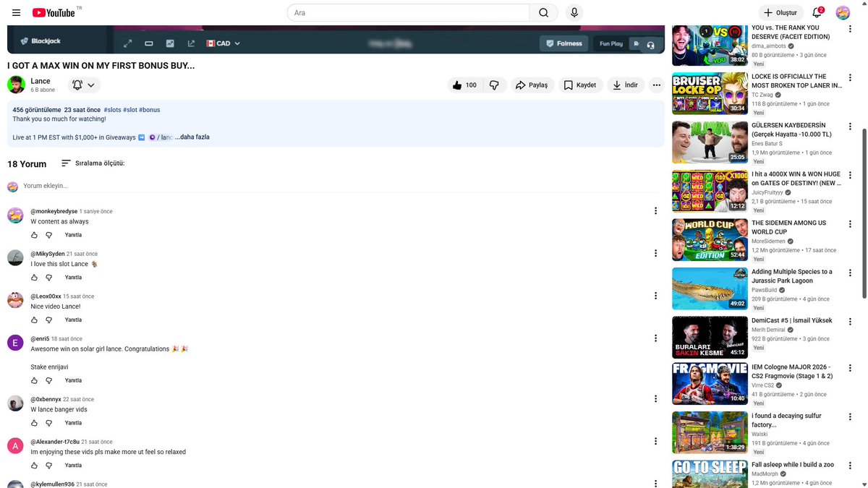Save the video with Kaydet
This screenshot has height=488, width=868.
click(x=580, y=85)
